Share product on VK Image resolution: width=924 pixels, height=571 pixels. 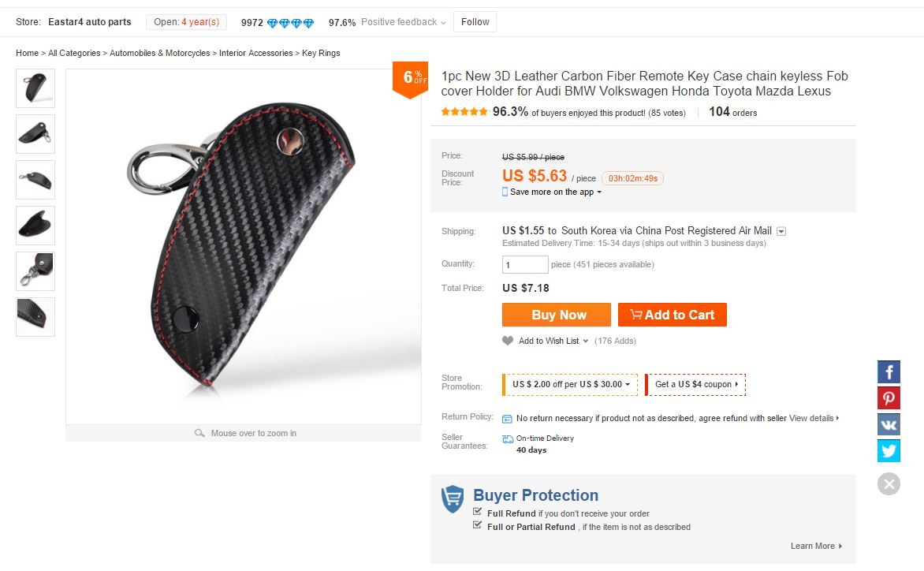pos(889,424)
